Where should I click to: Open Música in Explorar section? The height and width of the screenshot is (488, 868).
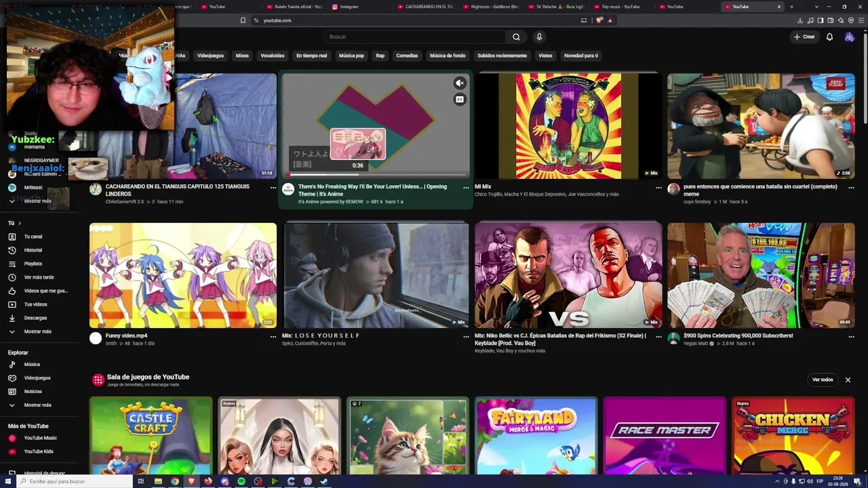tap(39, 364)
